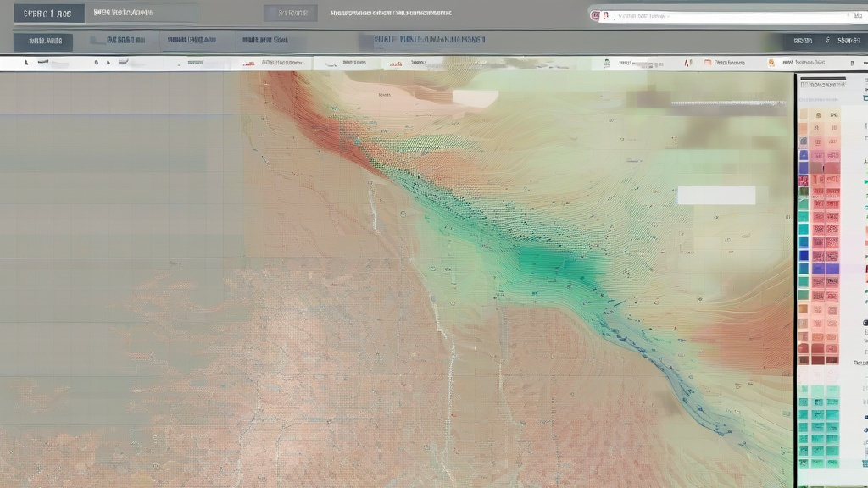Select the dark red swatch in the legend panel
This screenshot has height=488, width=868.
pyautogui.click(x=819, y=359)
